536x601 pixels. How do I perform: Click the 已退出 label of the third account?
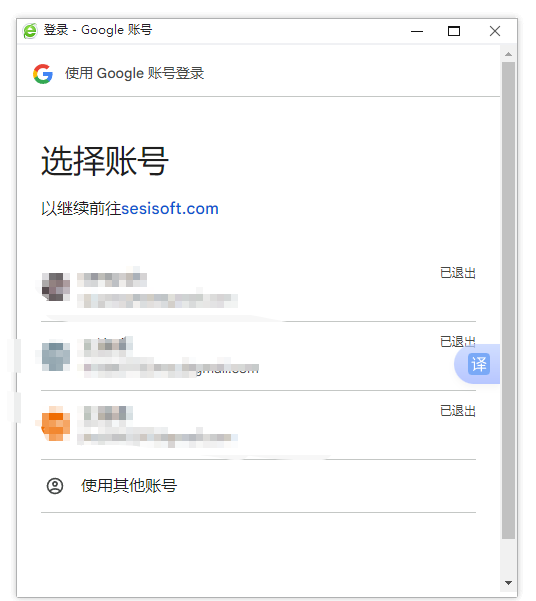pos(458,411)
